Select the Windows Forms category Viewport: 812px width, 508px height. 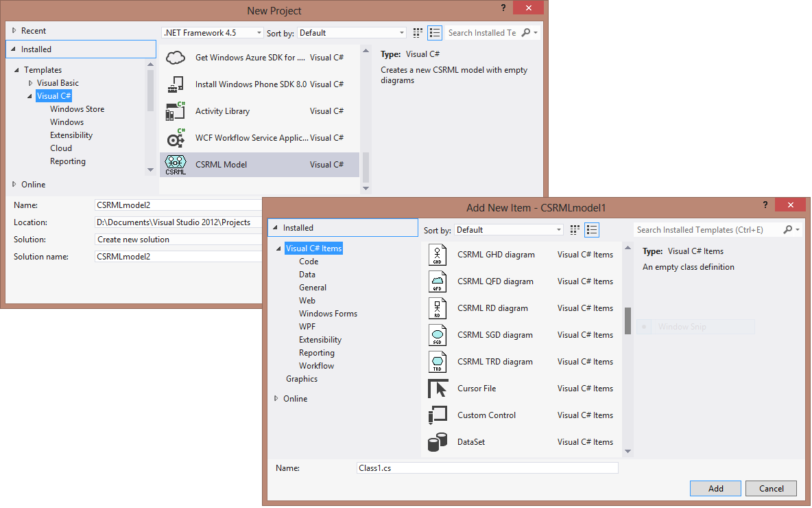329,314
